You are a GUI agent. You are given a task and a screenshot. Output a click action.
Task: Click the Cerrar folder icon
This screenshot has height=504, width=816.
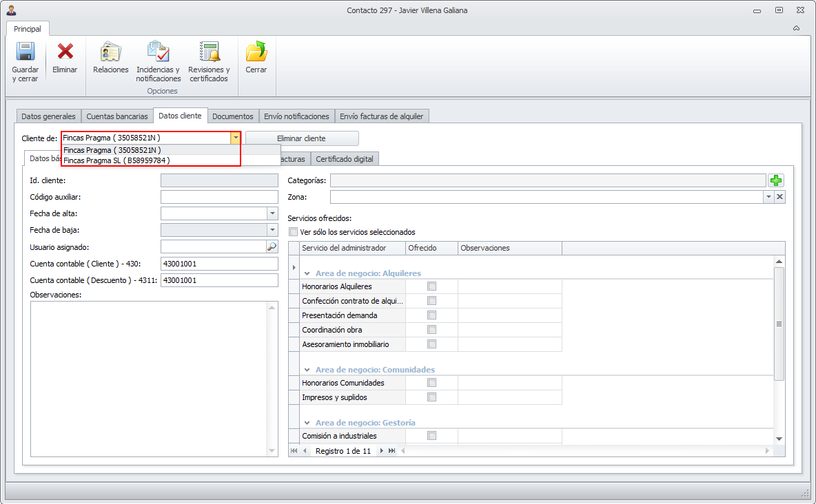coord(256,52)
